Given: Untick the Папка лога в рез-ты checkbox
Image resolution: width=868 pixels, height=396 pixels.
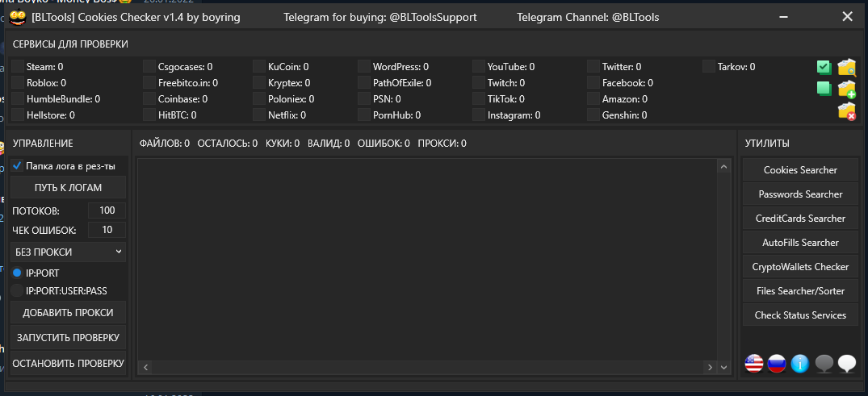Looking at the screenshot, I should click(x=17, y=166).
